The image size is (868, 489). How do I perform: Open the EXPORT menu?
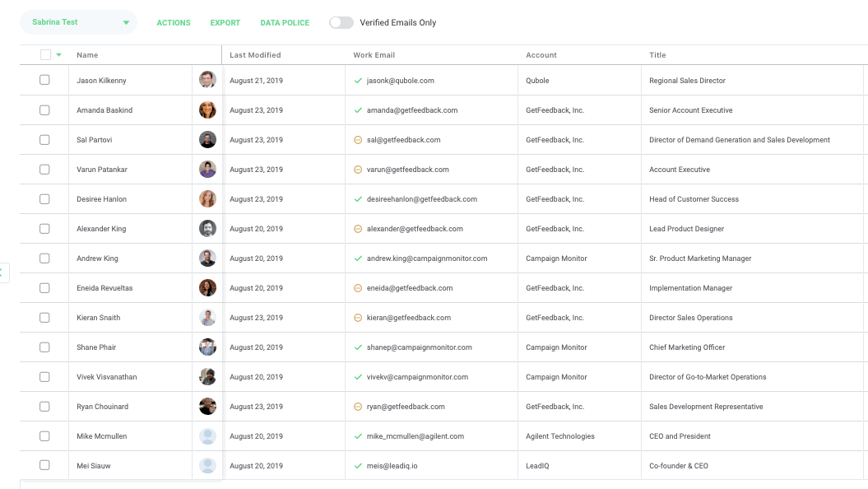pos(225,23)
